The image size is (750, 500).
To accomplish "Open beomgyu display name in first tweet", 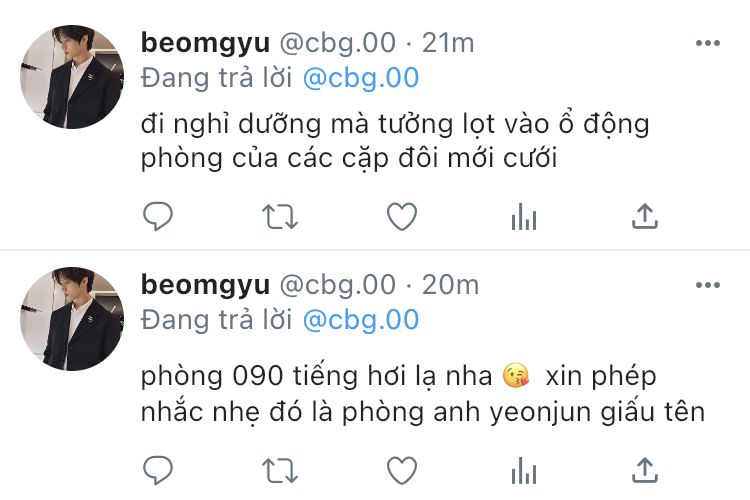I will coord(206,43).
